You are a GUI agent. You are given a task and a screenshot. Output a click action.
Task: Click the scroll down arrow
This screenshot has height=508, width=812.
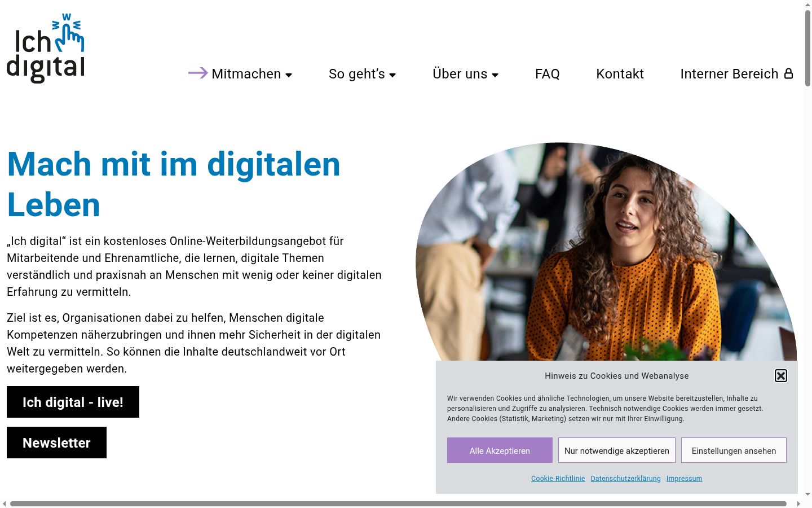808,494
